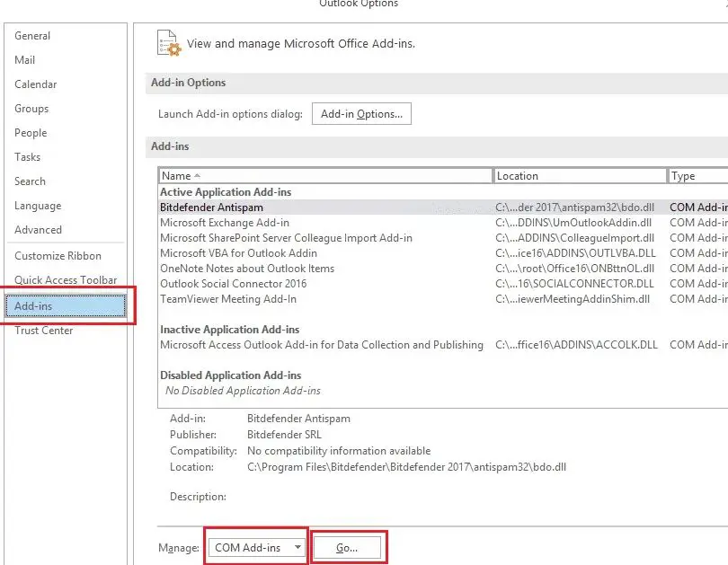The width and height of the screenshot is (728, 565).
Task: Click the UmOutlookAddin.dll location cell
Action: tap(573, 223)
